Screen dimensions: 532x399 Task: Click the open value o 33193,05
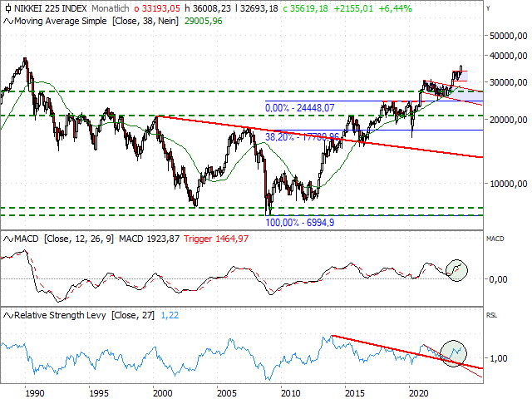tap(157, 8)
